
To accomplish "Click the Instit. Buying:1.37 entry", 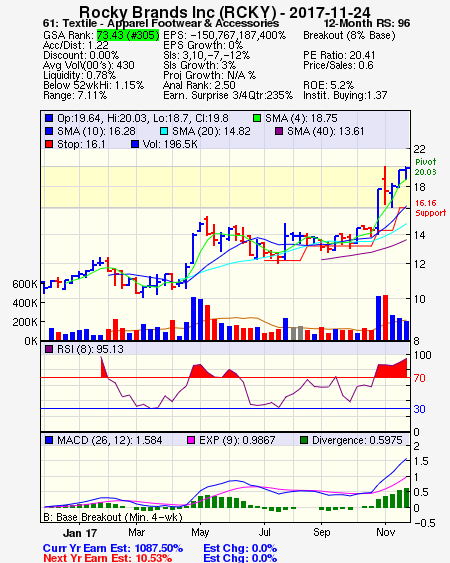I will tap(345, 96).
